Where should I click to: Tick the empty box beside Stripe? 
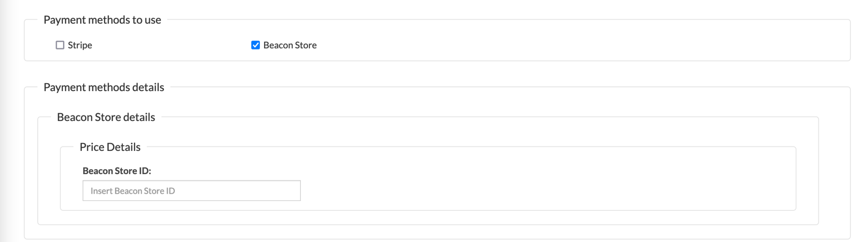[60, 45]
